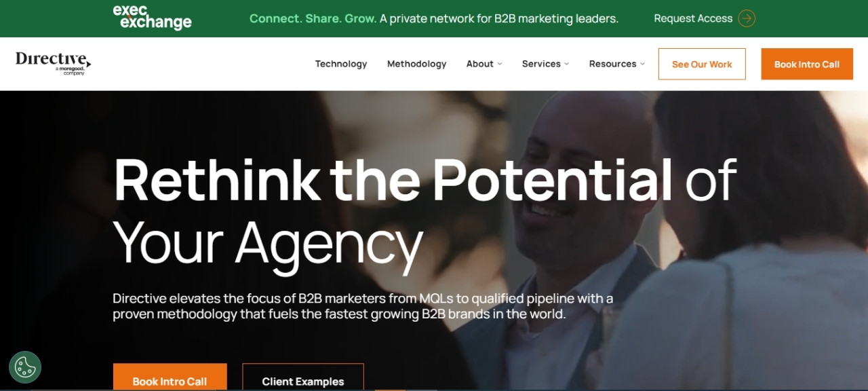The height and width of the screenshot is (391, 868).
Task: Click the Directive logo
Action: coord(53,63)
